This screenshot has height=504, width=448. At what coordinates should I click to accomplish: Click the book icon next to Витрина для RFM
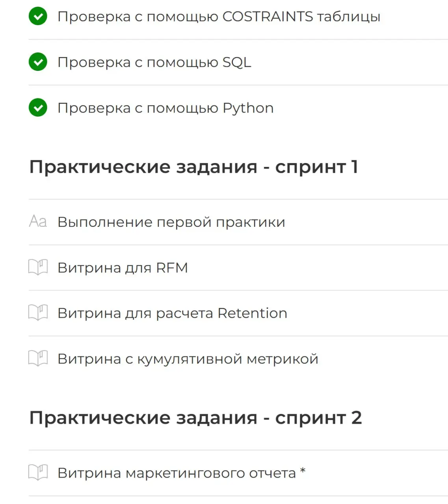coord(38,268)
